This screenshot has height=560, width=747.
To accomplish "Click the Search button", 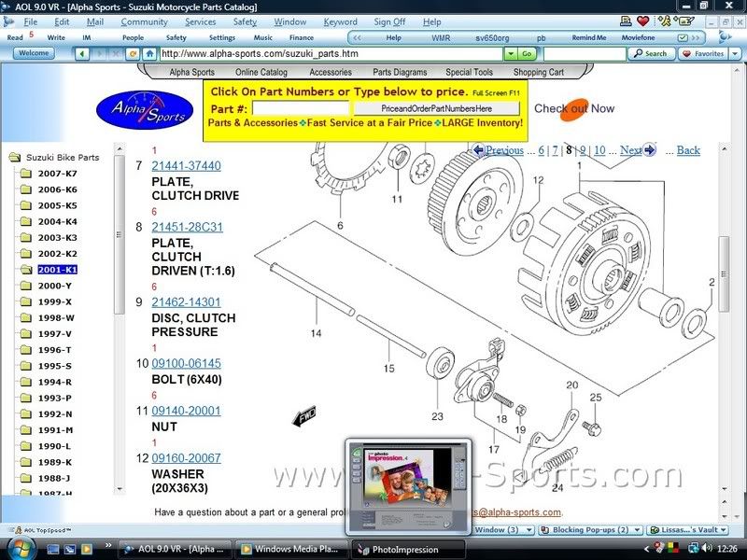I will tap(651, 54).
